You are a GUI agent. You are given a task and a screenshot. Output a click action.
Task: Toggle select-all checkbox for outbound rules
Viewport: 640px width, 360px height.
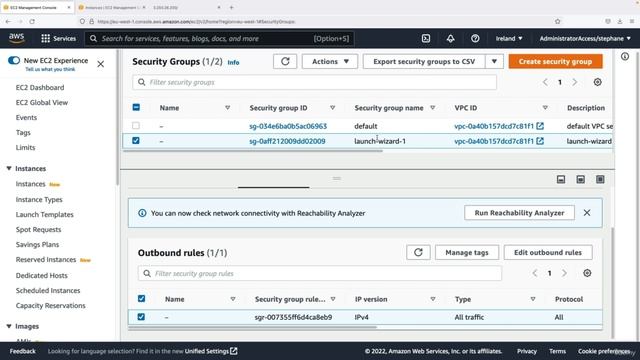pyautogui.click(x=141, y=298)
